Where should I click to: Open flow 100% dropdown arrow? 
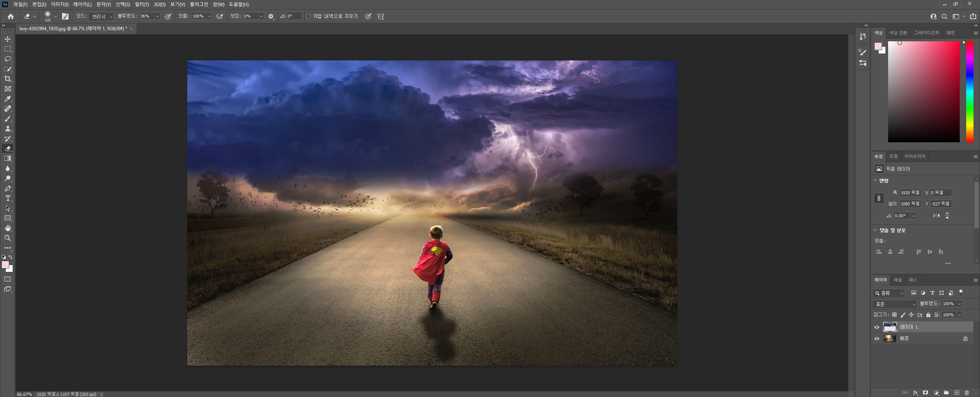(209, 16)
